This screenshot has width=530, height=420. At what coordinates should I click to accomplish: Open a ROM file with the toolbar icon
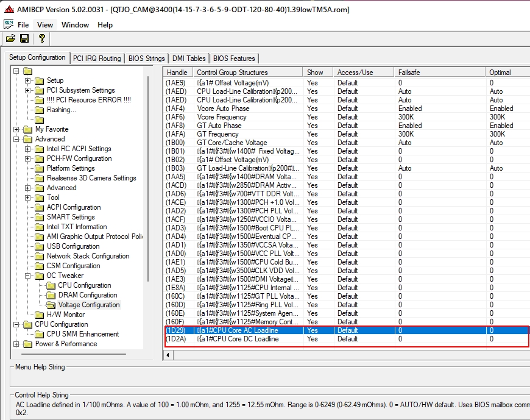pos(10,38)
